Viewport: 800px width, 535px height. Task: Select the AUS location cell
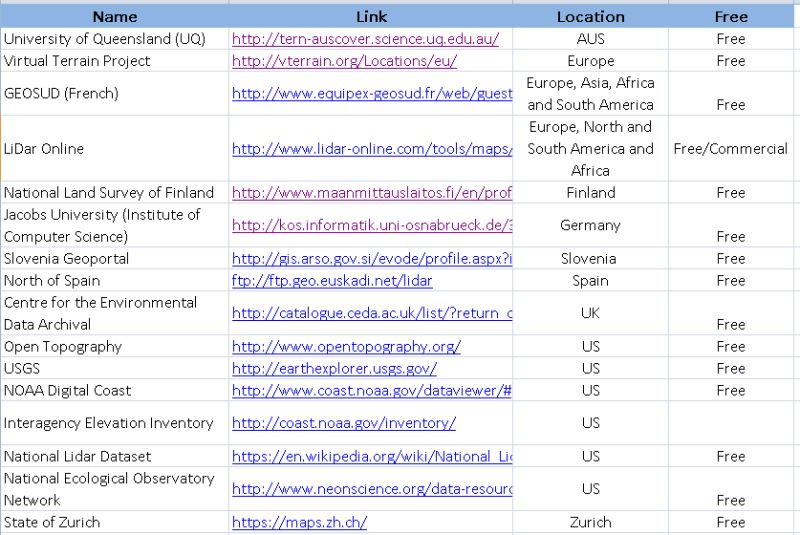(590, 39)
